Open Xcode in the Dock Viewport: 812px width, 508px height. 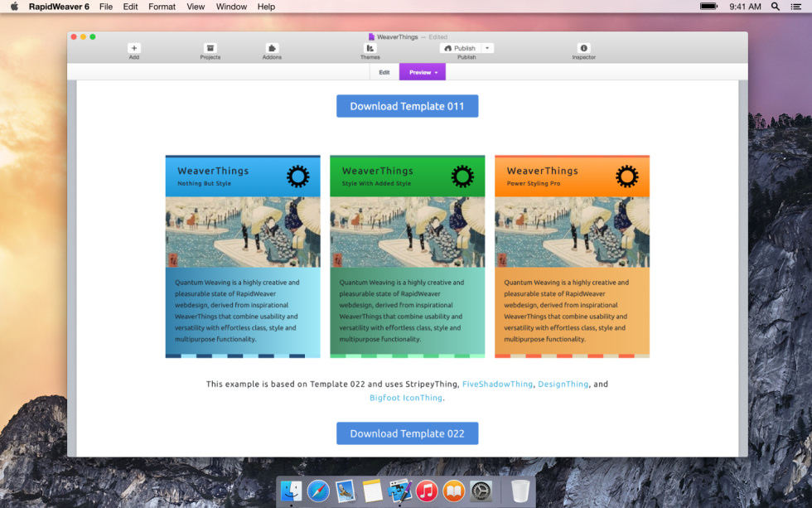[399, 491]
